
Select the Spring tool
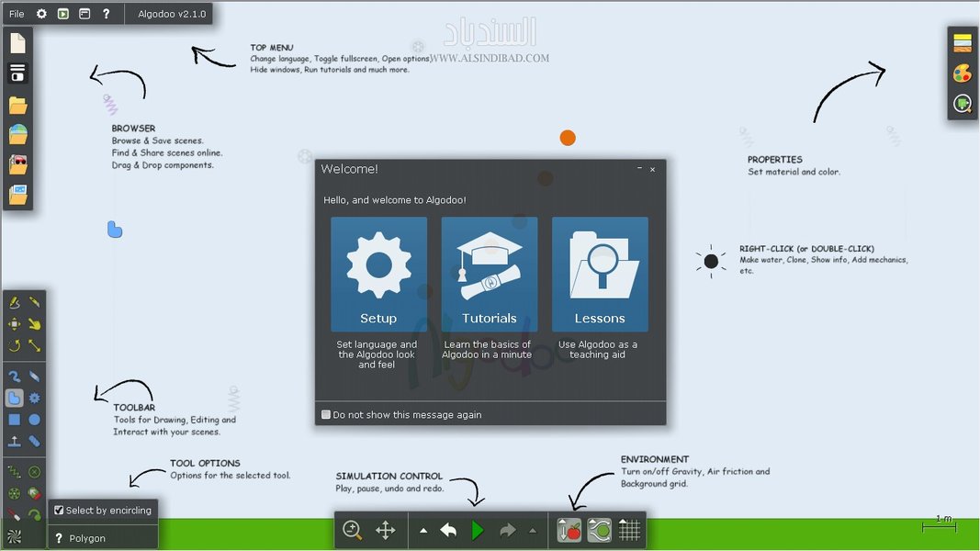[x=15, y=472]
